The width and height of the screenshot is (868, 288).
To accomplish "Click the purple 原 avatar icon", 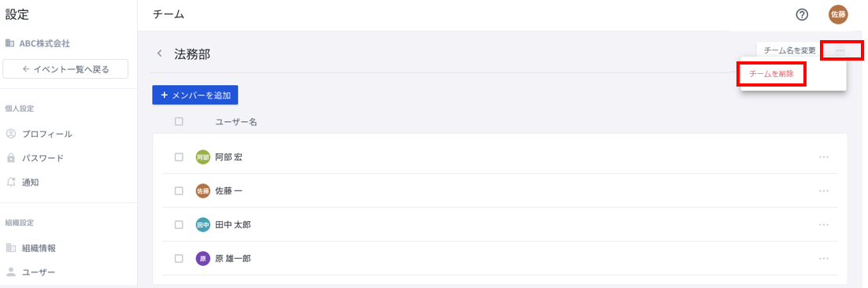I will point(203,258).
